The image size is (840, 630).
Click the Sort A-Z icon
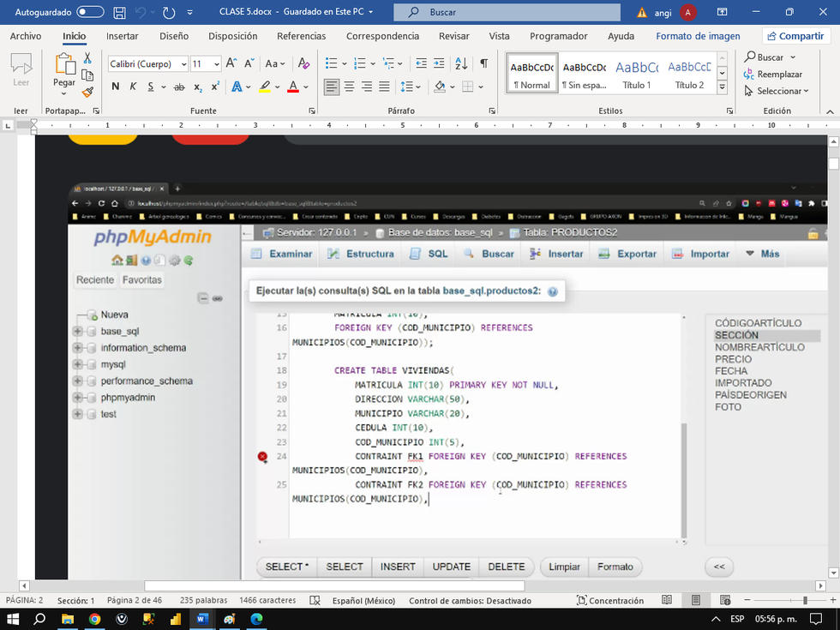point(461,63)
